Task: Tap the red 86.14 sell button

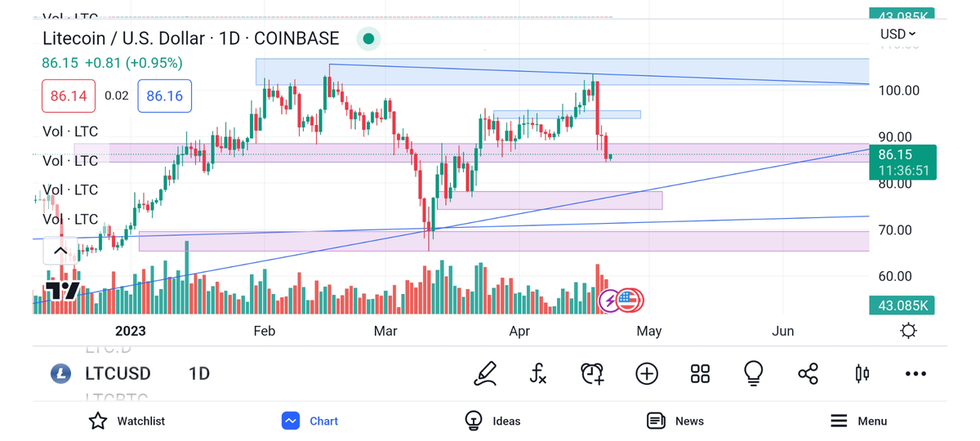Action: [69, 96]
